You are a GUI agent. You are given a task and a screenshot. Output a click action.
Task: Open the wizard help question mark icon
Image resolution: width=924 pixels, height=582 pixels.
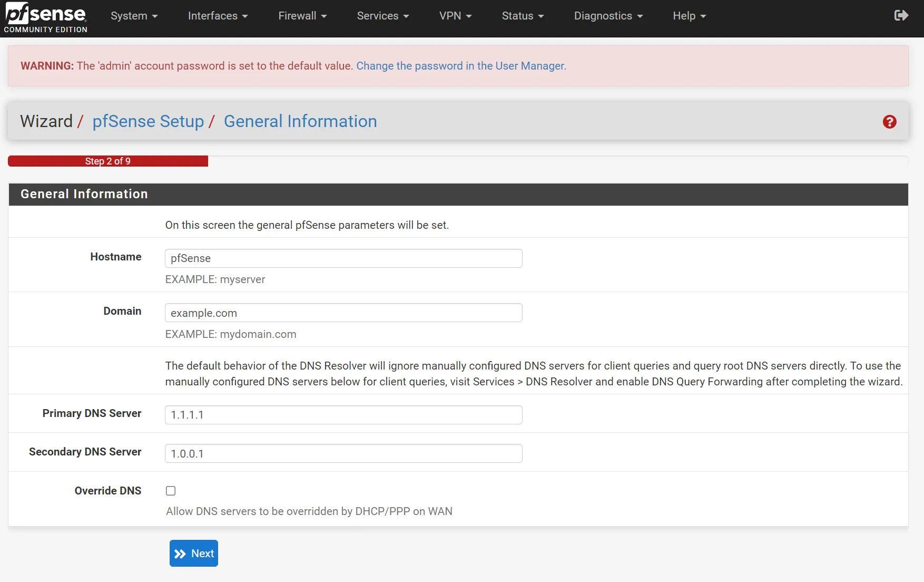[x=890, y=122]
